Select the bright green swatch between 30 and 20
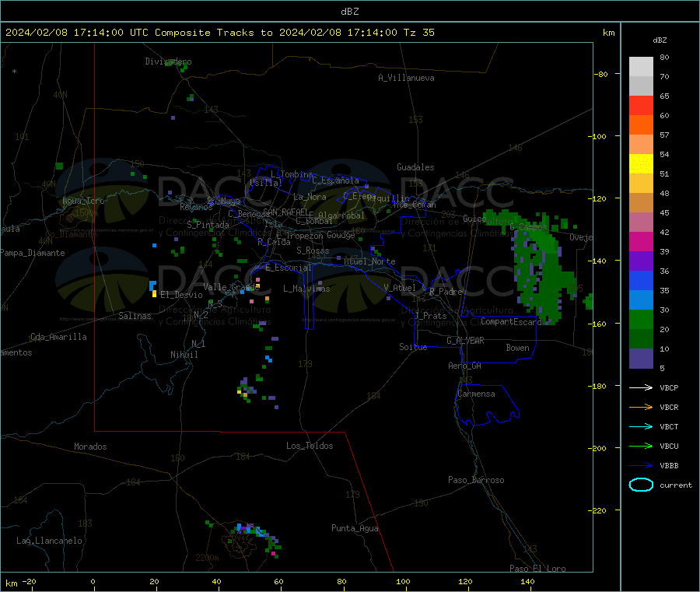This screenshot has width=700, height=592. pos(641,319)
